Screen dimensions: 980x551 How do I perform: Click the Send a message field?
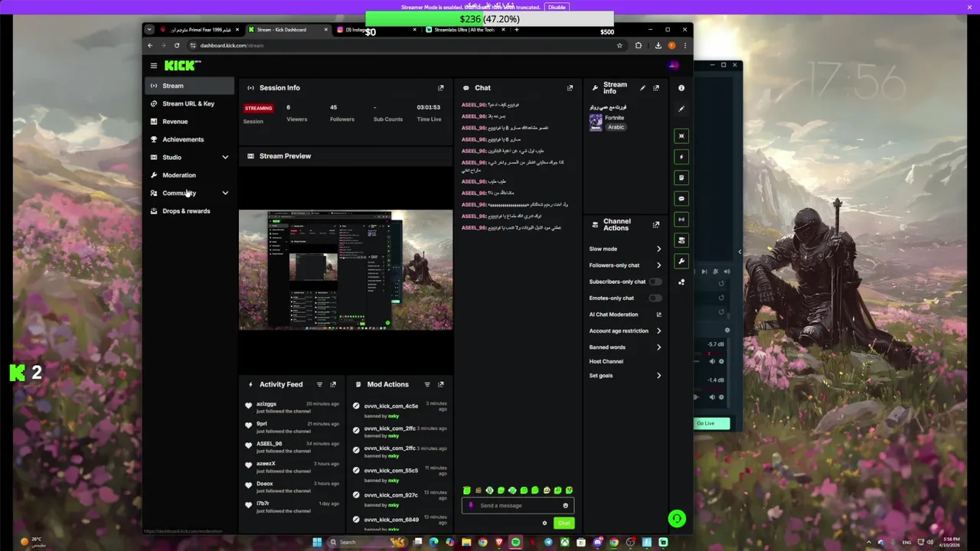518,506
